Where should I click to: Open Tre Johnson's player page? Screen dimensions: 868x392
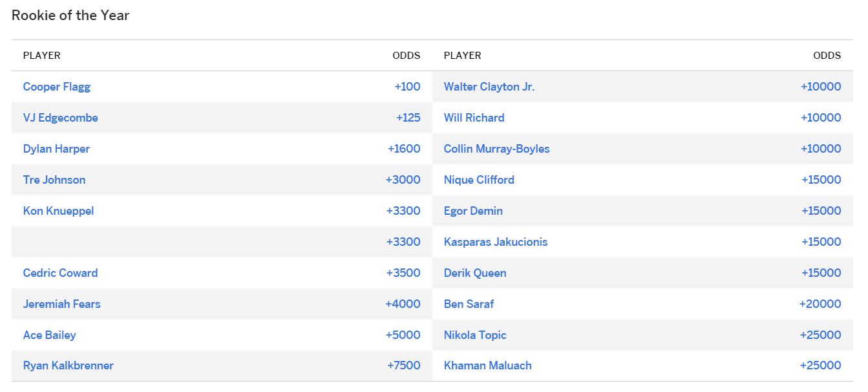54,180
